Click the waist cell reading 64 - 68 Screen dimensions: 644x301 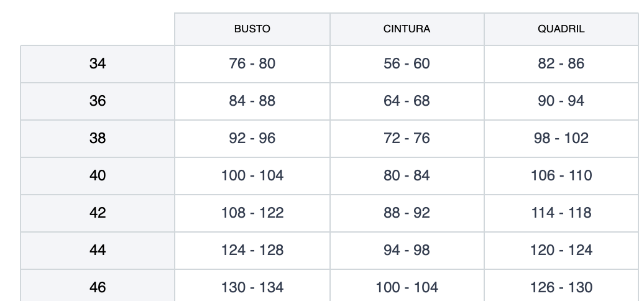407,101
